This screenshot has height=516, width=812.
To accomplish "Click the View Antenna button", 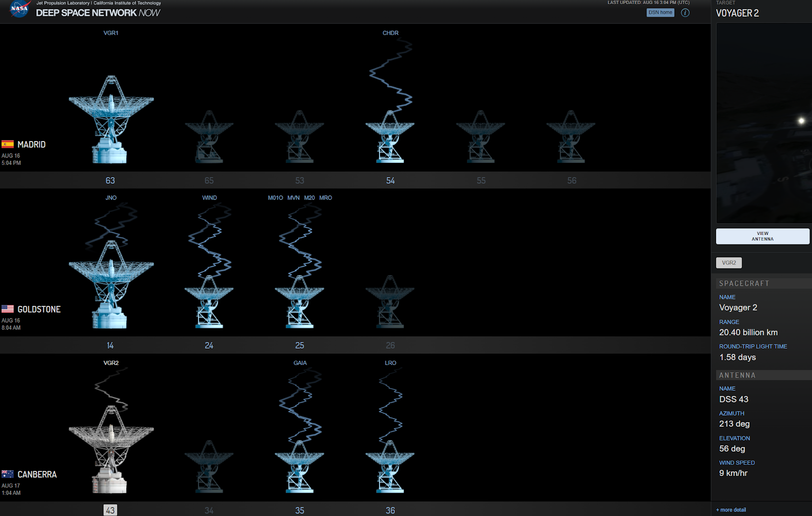I will (x=763, y=236).
